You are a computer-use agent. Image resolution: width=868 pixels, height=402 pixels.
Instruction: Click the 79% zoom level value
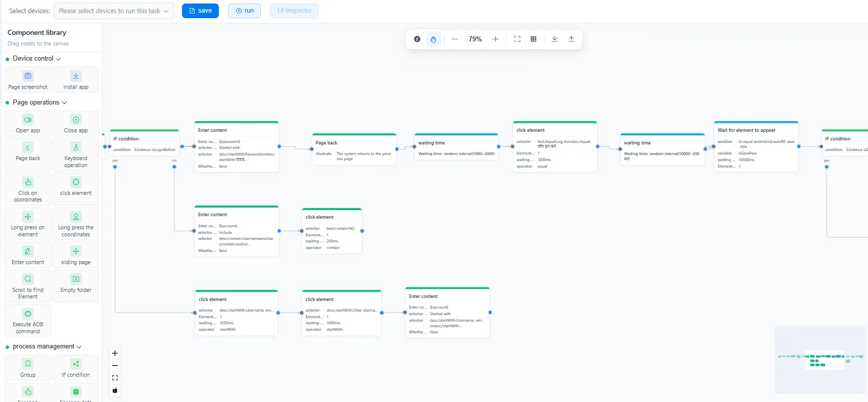pyautogui.click(x=475, y=39)
